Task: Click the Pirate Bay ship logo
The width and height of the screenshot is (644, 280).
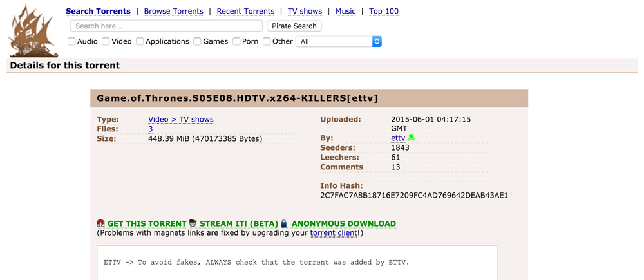Action: pyautogui.click(x=33, y=31)
